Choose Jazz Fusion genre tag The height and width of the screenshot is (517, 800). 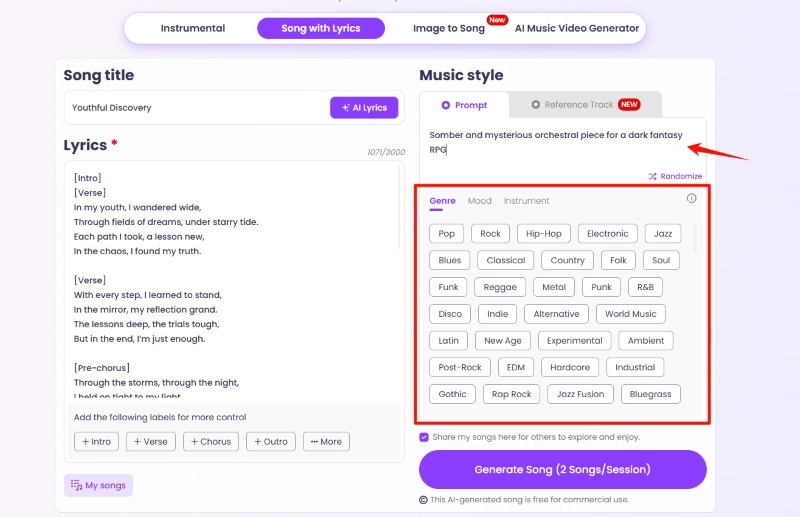[x=580, y=394]
